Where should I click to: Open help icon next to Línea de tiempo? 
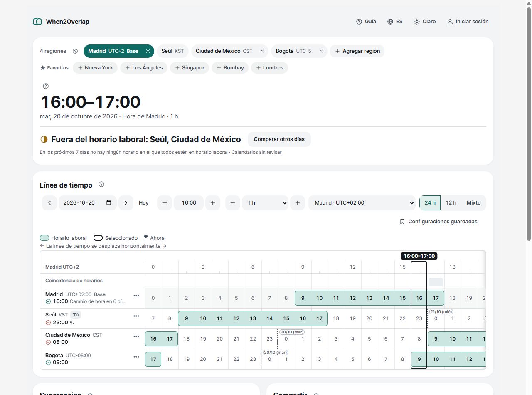pos(101,185)
